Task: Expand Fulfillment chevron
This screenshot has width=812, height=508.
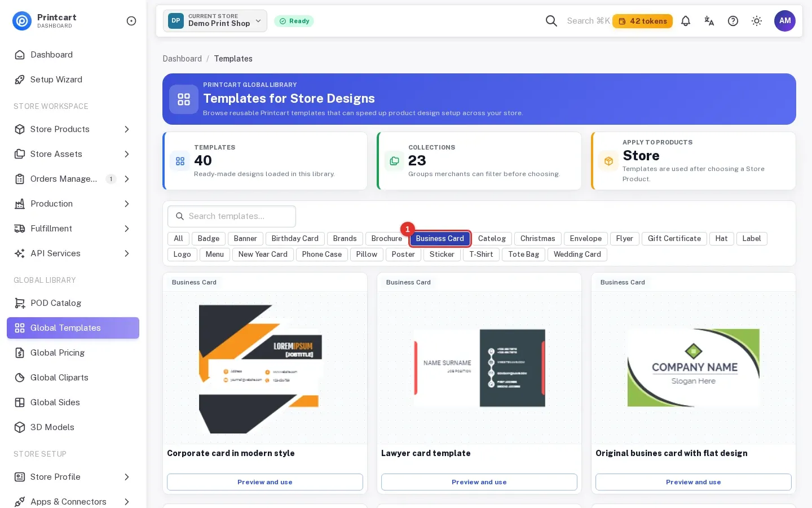Action: (x=127, y=229)
